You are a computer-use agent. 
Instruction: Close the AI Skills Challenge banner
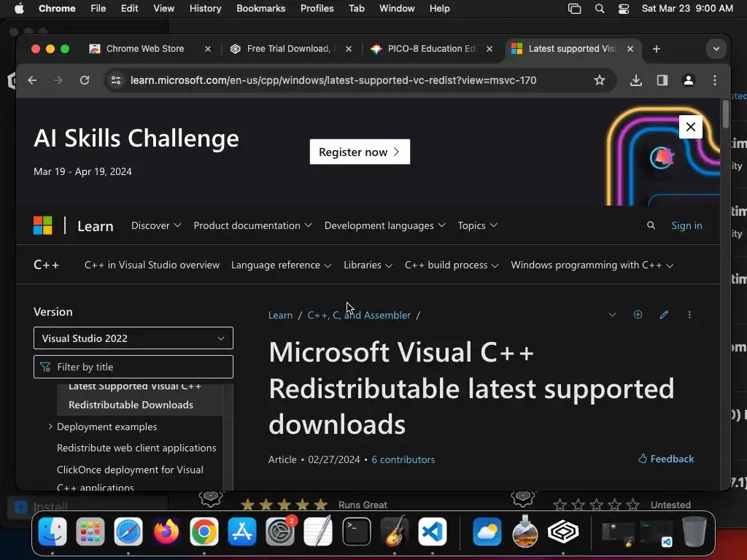coord(690,127)
